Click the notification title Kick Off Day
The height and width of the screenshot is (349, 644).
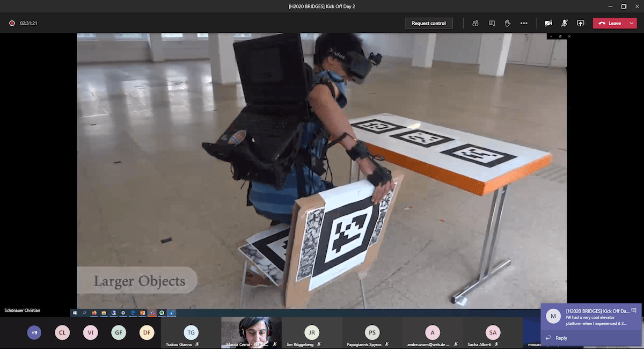point(598,311)
